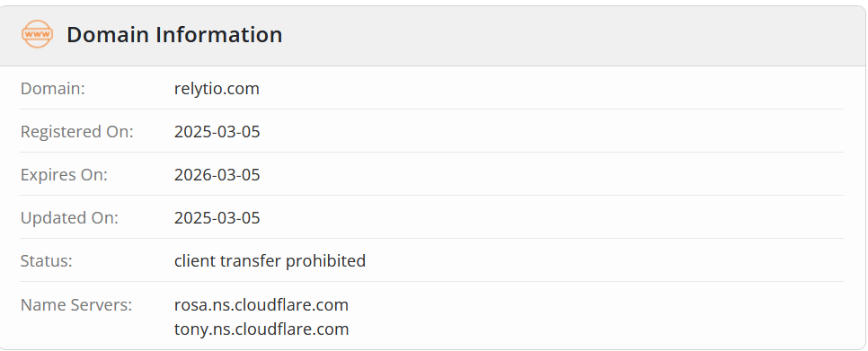Click the word Domain in the panel title
Viewport: 868px width, 351px height.
pyautogui.click(x=108, y=34)
